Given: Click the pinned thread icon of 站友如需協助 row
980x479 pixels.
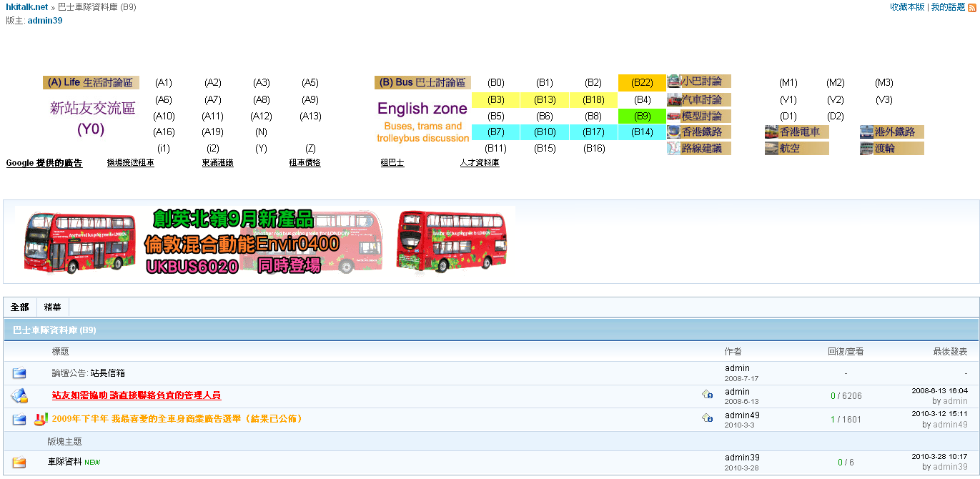Looking at the screenshot, I should (x=19, y=395).
